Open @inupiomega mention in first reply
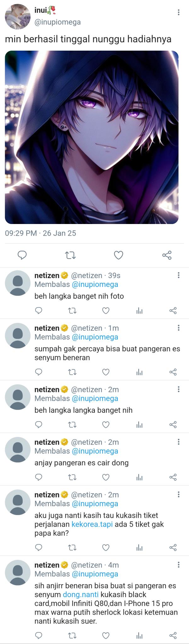189x644 pixels. tap(95, 284)
